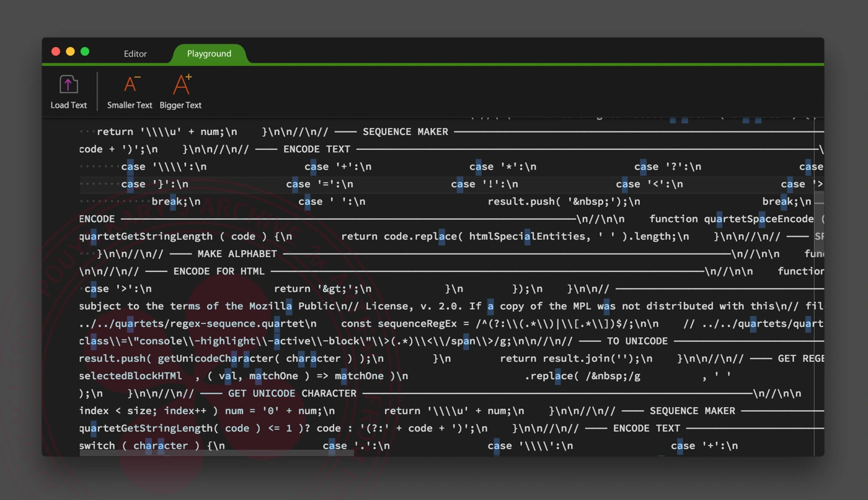The height and width of the screenshot is (500, 868).
Task: Click the horizontal scrollbar at the bottom
Action: click(x=217, y=454)
